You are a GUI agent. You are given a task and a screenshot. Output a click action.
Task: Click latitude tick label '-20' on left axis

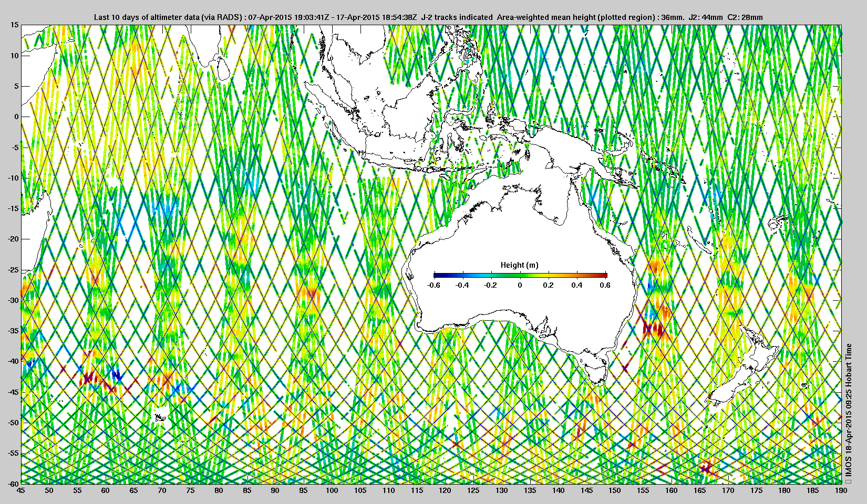pyautogui.click(x=14, y=239)
